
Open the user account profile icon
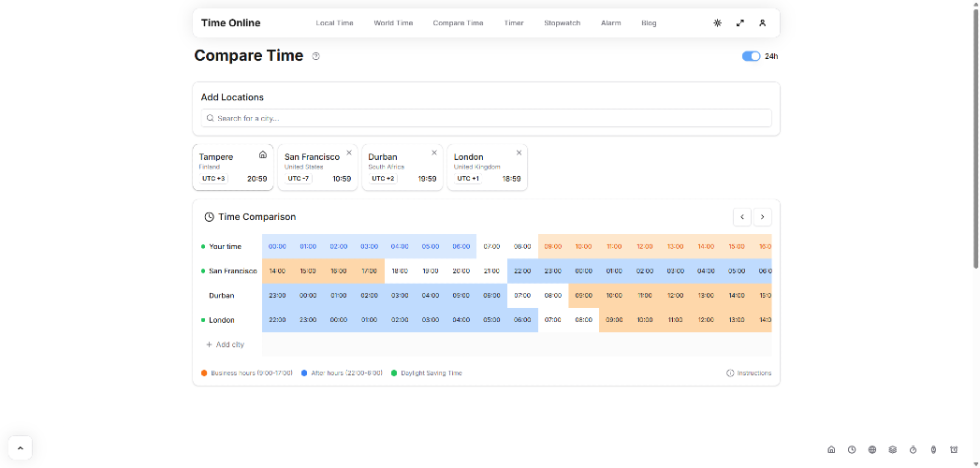pos(763,22)
